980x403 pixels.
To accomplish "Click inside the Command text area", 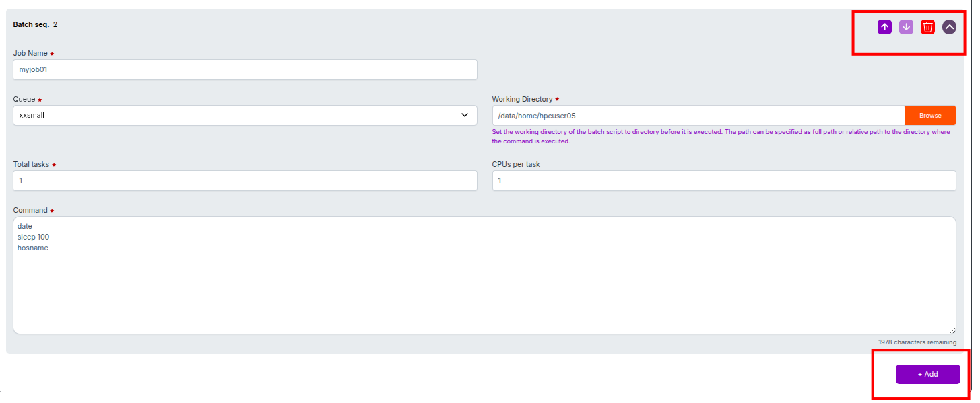I will click(484, 275).
